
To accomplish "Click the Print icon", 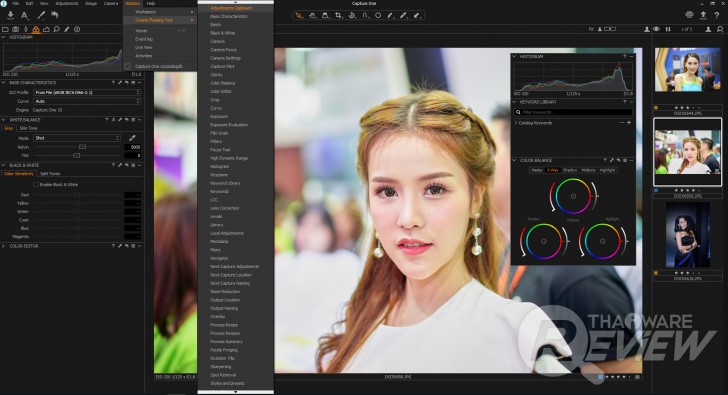I will [689, 15].
